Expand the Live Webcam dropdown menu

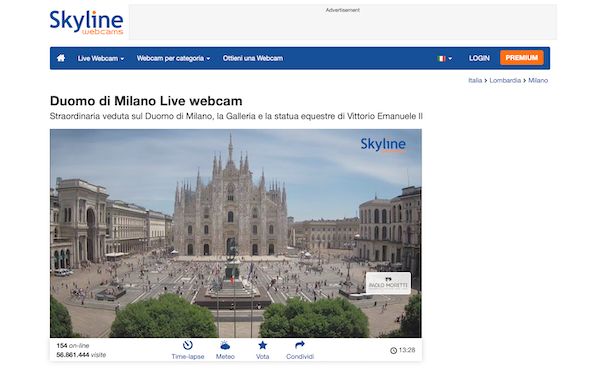pyautogui.click(x=101, y=58)
